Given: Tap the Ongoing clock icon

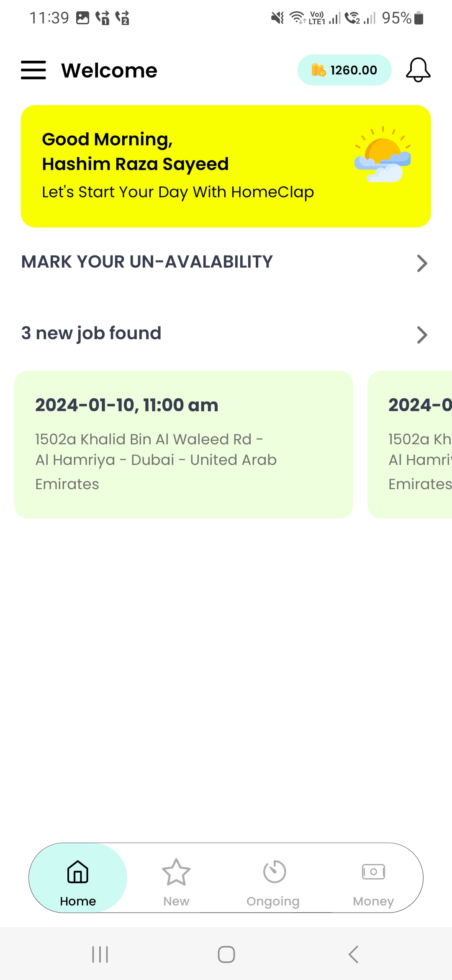Looking at the screenshot, I should pos(274,872).
